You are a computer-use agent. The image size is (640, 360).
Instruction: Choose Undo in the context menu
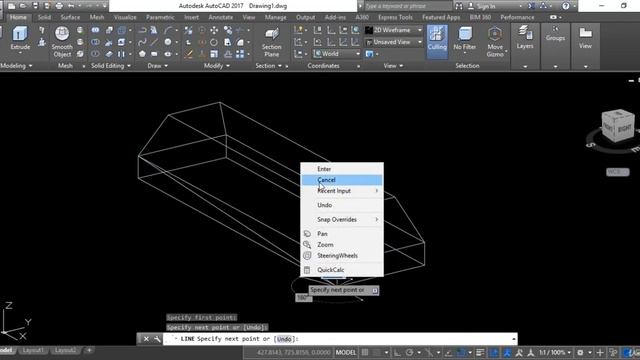(x=342, y=205)
